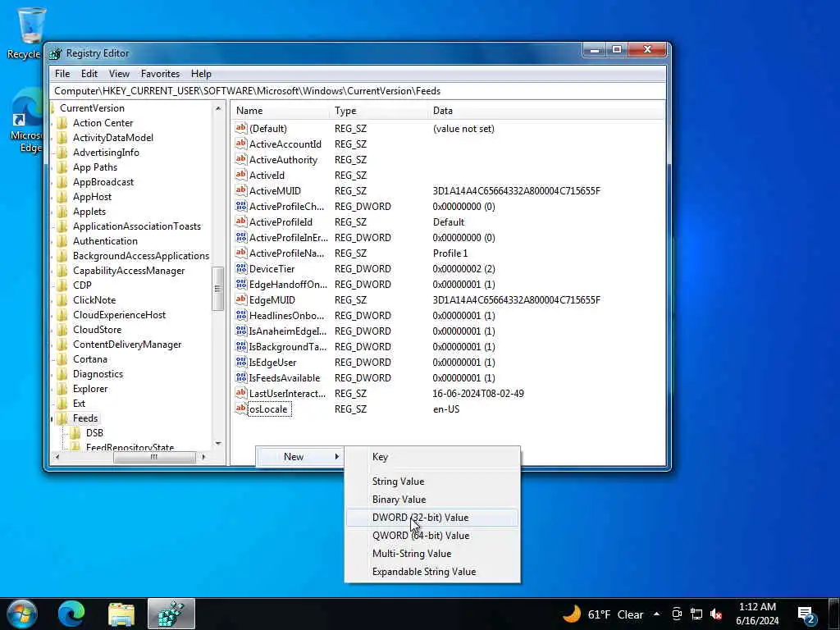This screenshot has width=840, height=630.
Task: Select the CapabilityAccessManager tree key
Action: [x=129, y=271]
